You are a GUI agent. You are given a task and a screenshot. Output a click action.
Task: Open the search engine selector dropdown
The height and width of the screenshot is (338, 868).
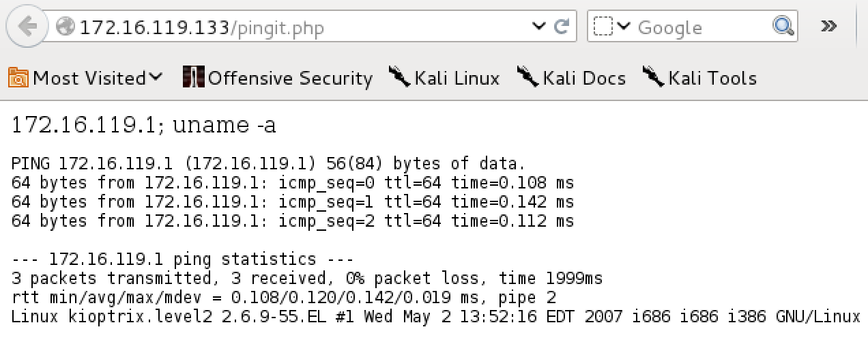click(x=613, y=27)
